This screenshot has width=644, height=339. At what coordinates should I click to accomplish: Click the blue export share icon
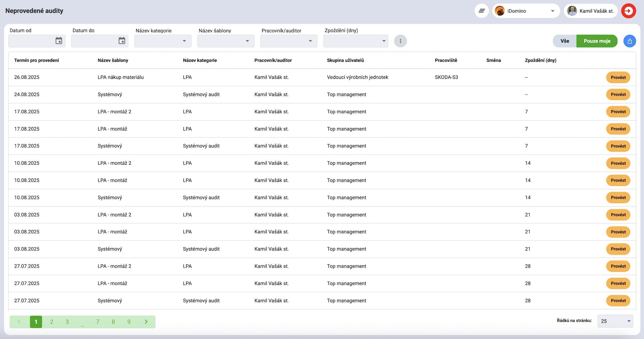(x=630, y=41)
